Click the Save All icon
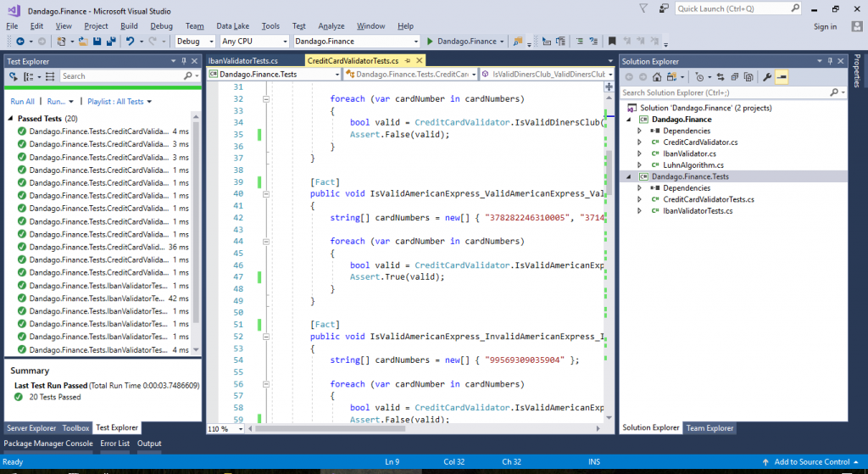The width and height of the screenshot is (868, 474). coord(111,41)
